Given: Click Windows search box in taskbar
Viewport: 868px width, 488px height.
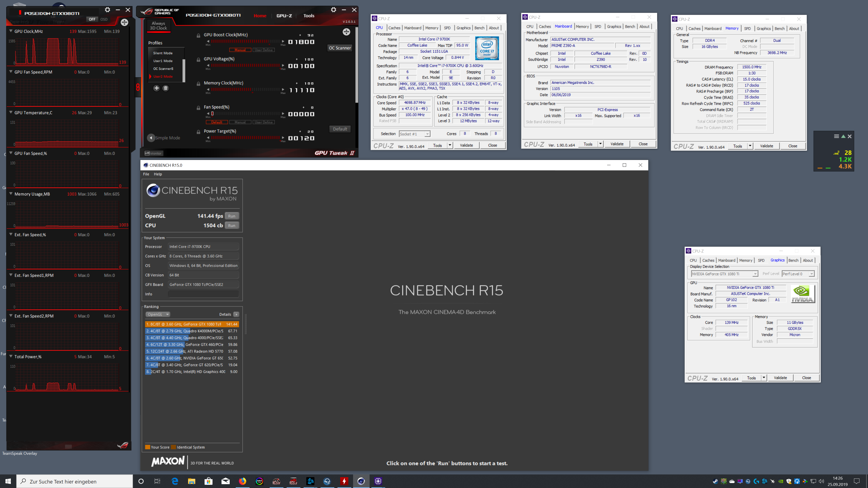Looking at the screenshot, I should coord(74,481).
